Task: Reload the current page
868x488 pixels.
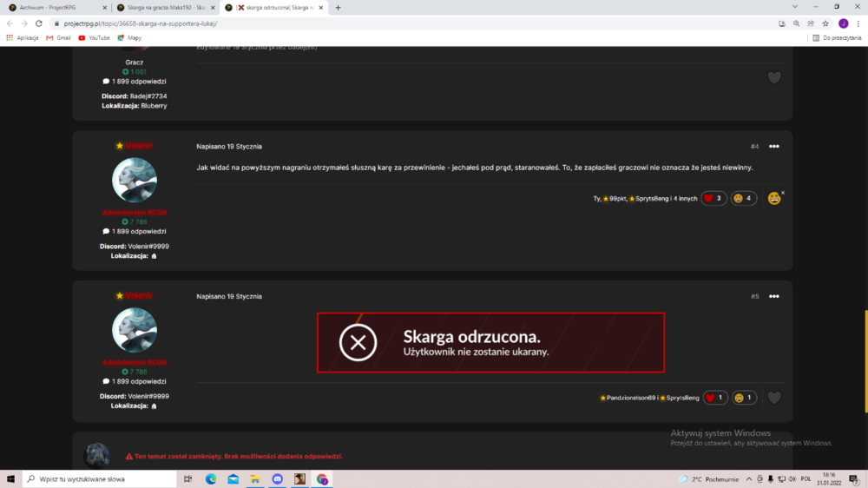Action: tap(39, 23)
